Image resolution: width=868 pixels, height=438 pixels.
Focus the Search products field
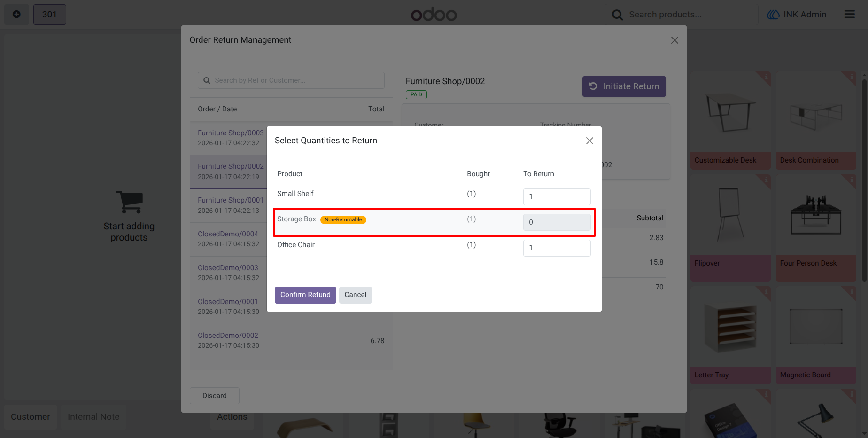(681, 15)
